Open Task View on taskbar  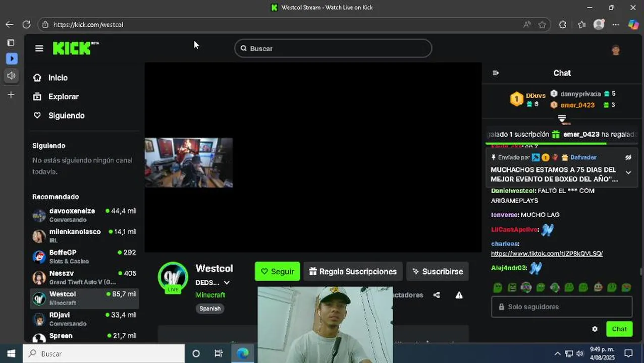click(x=218, y=353)
